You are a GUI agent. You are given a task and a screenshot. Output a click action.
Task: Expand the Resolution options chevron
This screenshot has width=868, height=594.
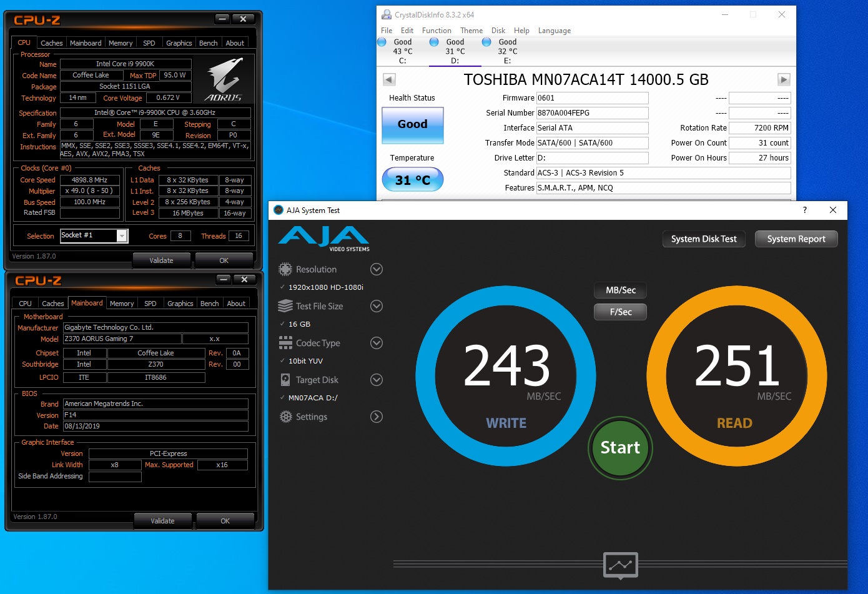376,269
